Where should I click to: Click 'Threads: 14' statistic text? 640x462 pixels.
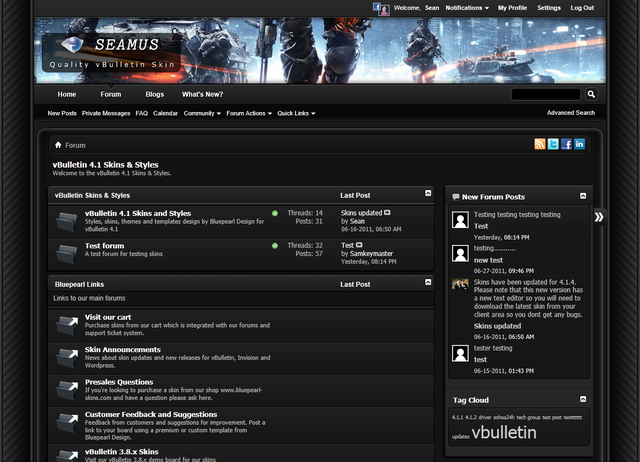304,213
